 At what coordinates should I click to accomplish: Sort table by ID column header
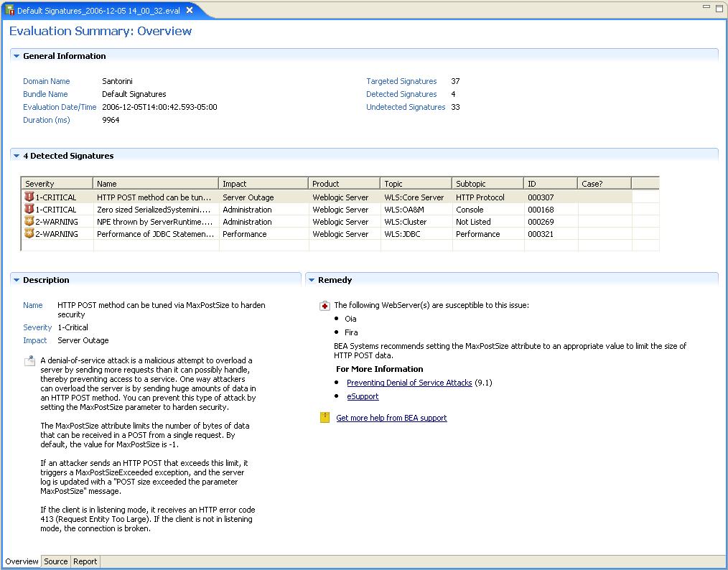(551, 184)
